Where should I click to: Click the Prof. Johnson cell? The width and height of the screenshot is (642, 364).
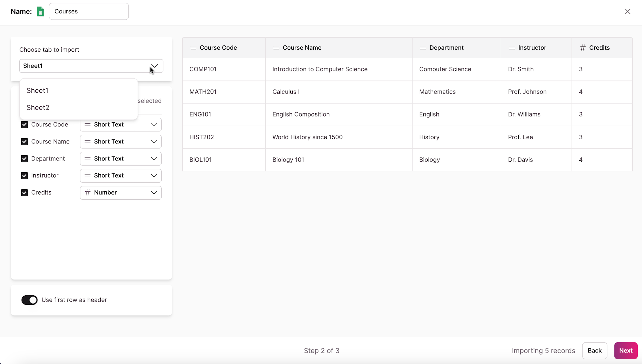[x=536, y=92]
